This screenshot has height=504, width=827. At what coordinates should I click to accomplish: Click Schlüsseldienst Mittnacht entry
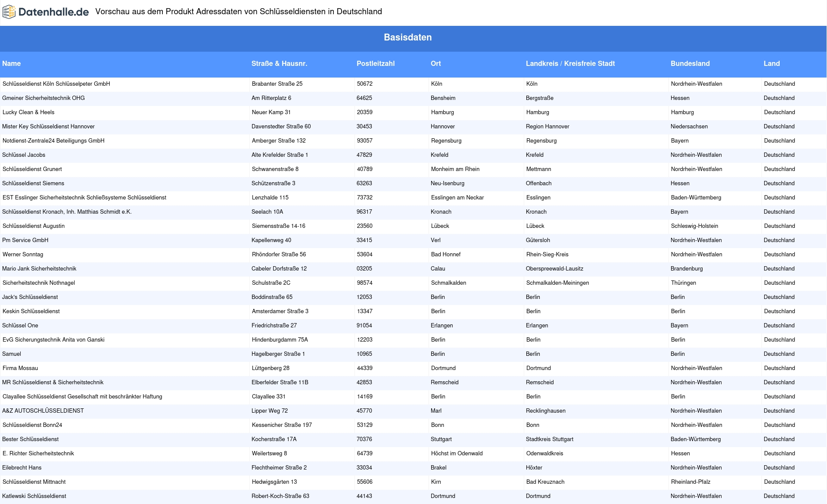34,482
